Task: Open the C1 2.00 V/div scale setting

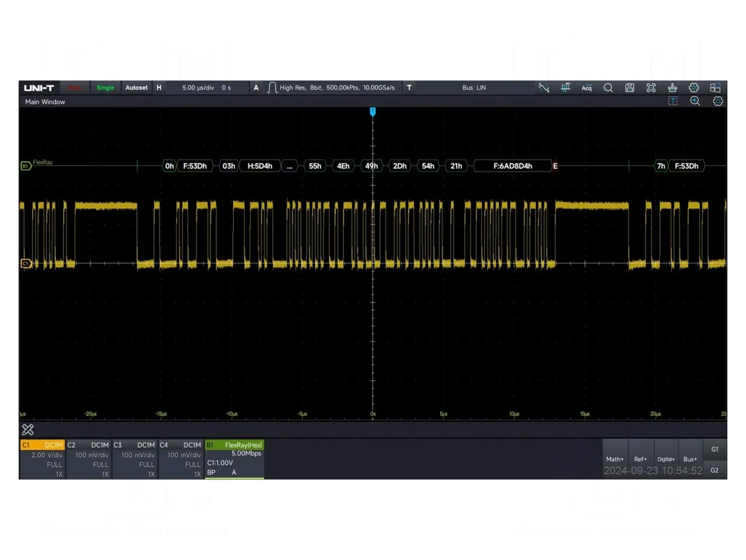Action: (x=47, y=455)
